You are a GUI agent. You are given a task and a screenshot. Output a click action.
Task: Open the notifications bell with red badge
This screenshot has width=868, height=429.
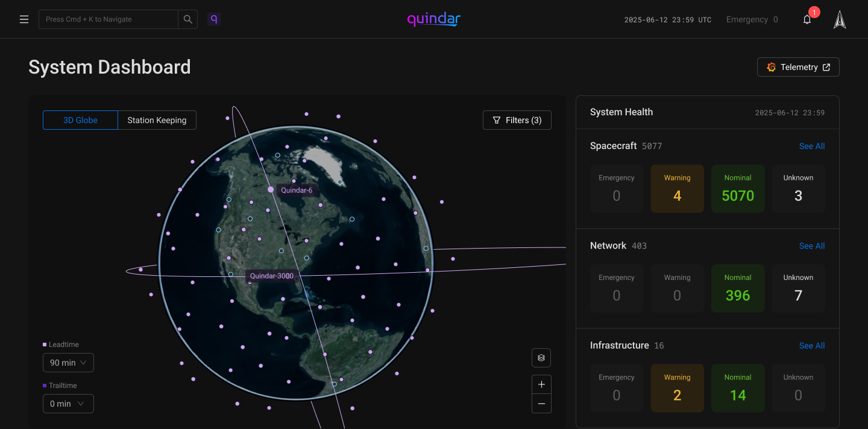pos(807,20)
